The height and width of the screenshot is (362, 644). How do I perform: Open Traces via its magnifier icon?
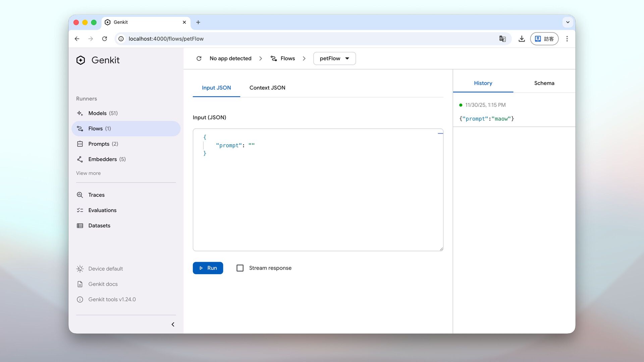(80, 195)
